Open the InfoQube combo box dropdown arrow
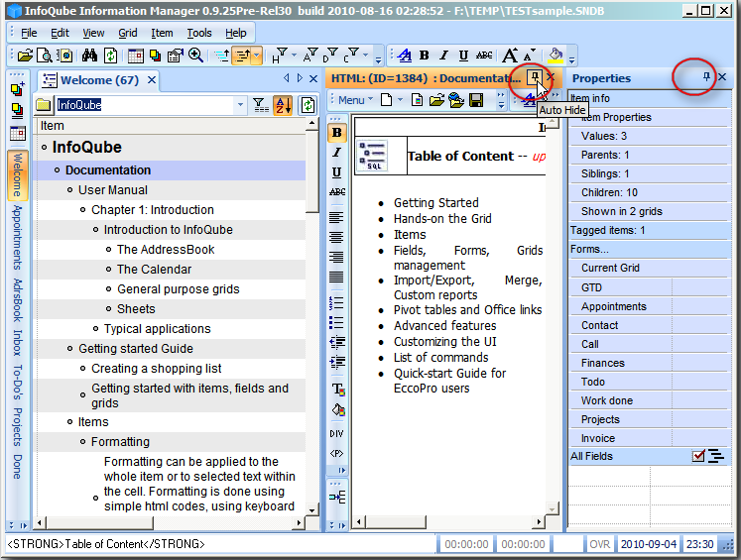The image size is (741, 560). point(240,105)
